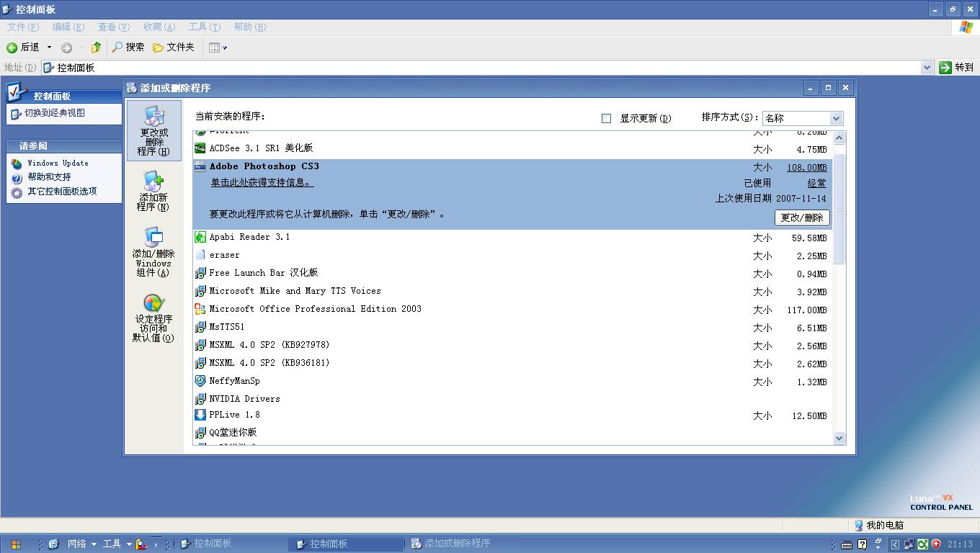
Task: Click the 经常 usage frequency value
Action: 817,184
